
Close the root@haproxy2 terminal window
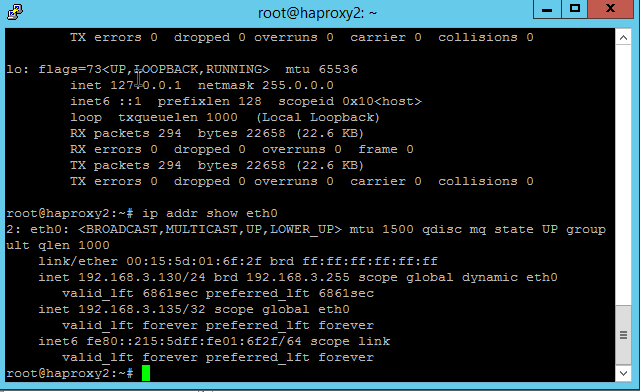coord(610,9)
